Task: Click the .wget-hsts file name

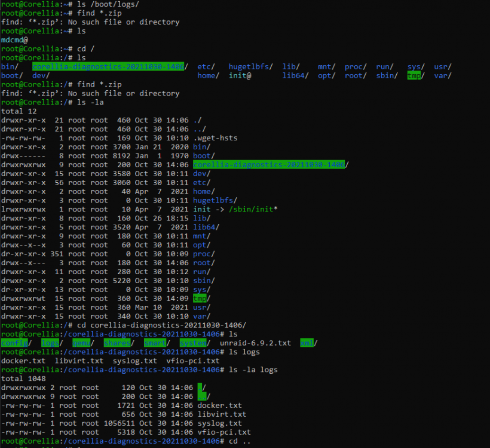Action: (215, 138)
